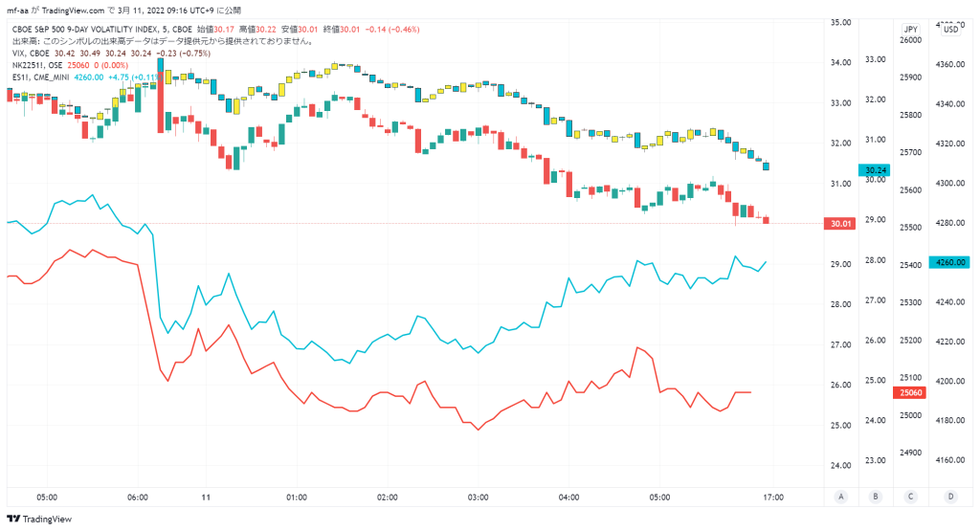Select price scale D badge
Viewport: 980px width, 531px height.
[x=950, y=497]
